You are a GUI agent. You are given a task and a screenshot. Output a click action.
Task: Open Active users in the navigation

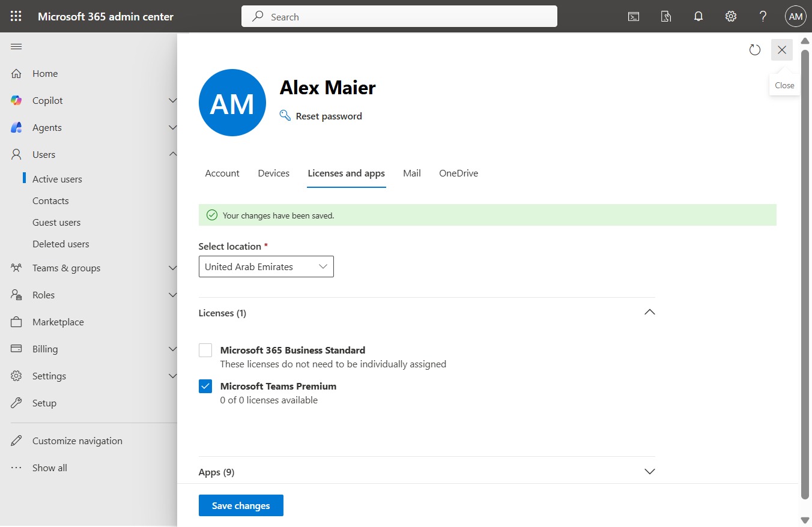[57, 179]
